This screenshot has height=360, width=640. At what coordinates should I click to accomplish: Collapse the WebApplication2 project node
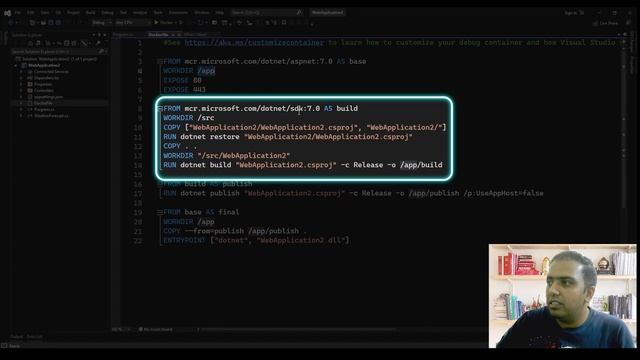16,65
